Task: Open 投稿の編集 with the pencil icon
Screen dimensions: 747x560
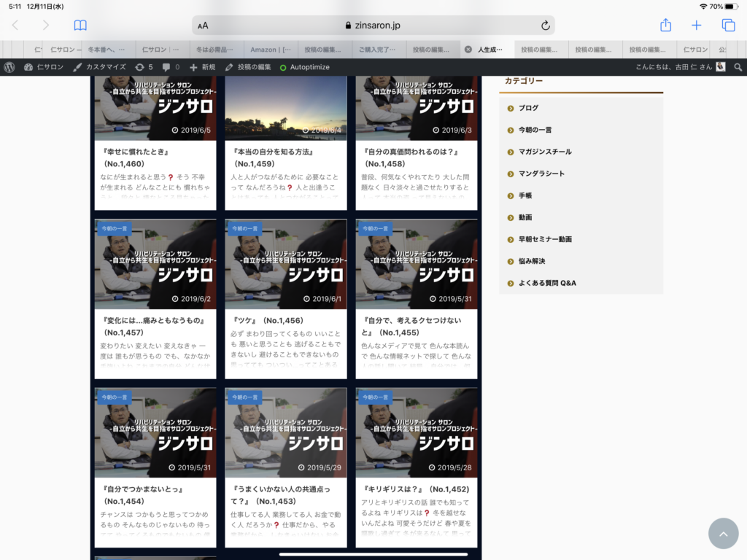Action: pyautogui.click(x=228, y=66)
